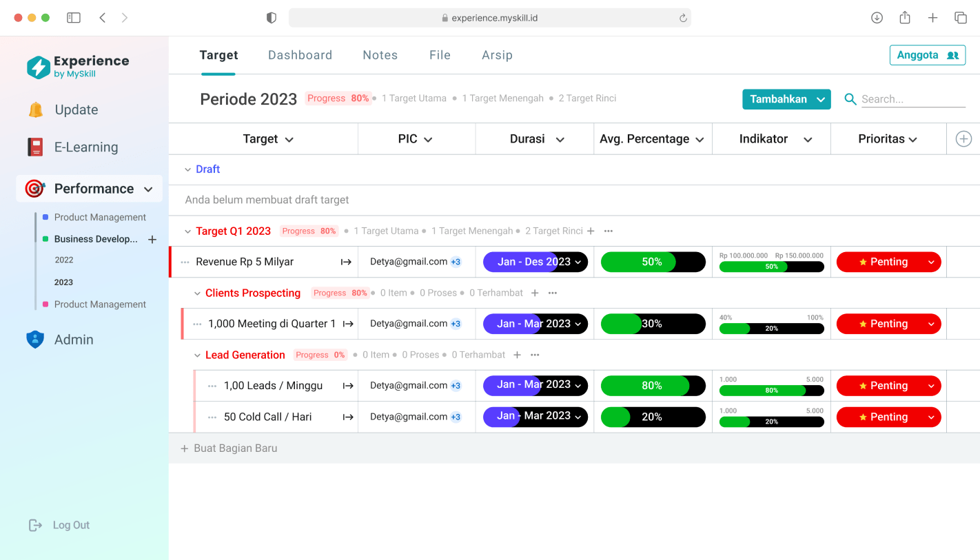The width and height of the screenshot is (980, 560).
Task: Collapse the Lead Generation group
Action: click(x=197, y=355)
